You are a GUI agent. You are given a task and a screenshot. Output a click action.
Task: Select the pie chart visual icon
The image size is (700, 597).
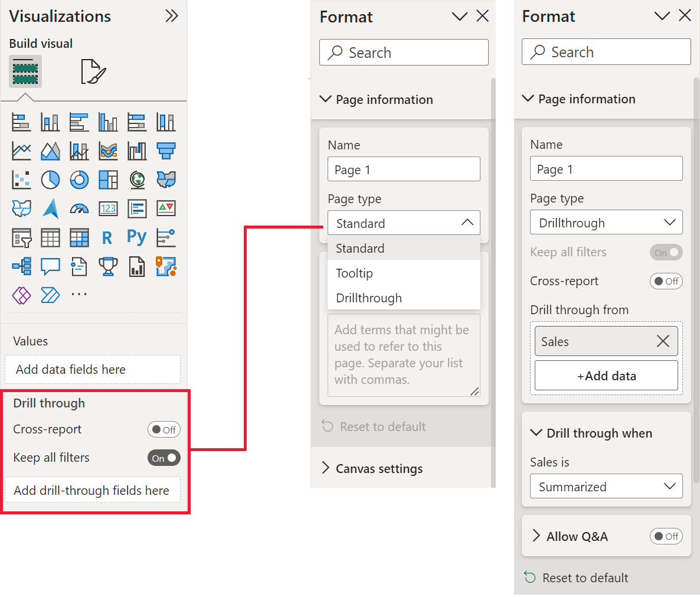tap(50, 180)
